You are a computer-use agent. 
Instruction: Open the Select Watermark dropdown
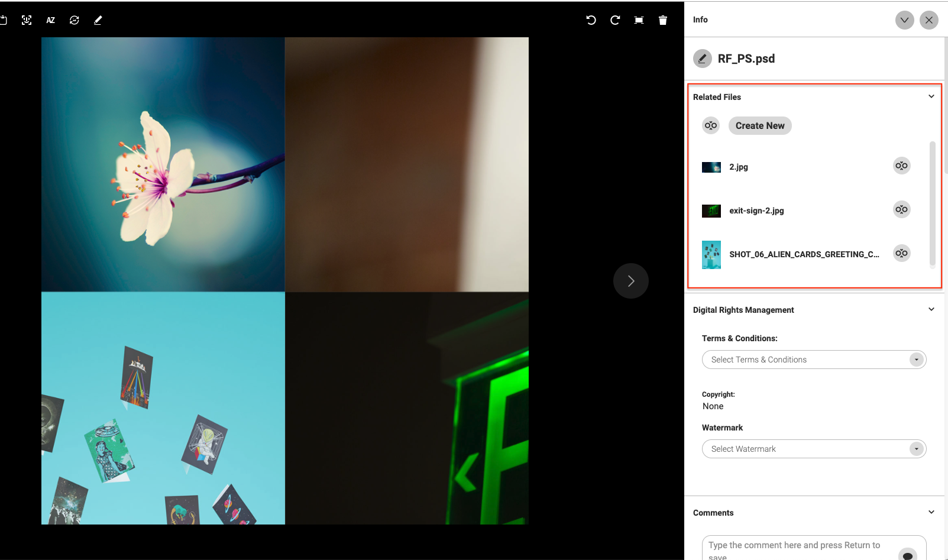pyautogui.click(x=814, y=449)
